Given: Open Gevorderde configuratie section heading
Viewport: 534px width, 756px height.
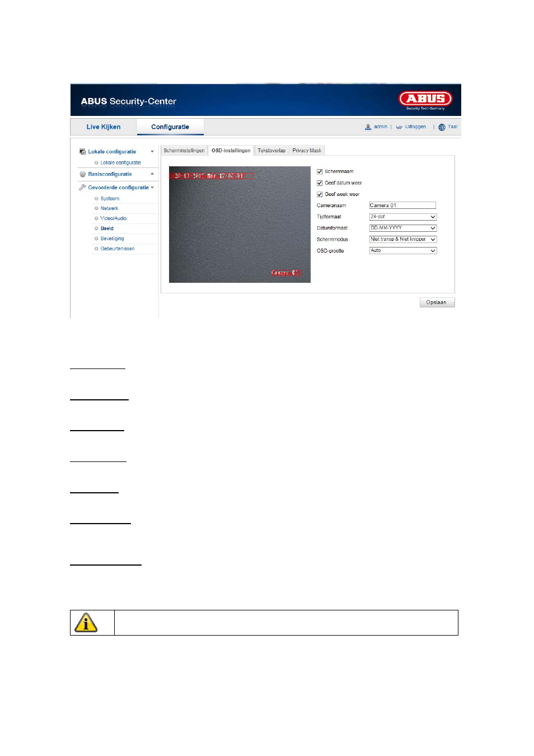Looking at the screenshot, I should click(x=118, y=188).
